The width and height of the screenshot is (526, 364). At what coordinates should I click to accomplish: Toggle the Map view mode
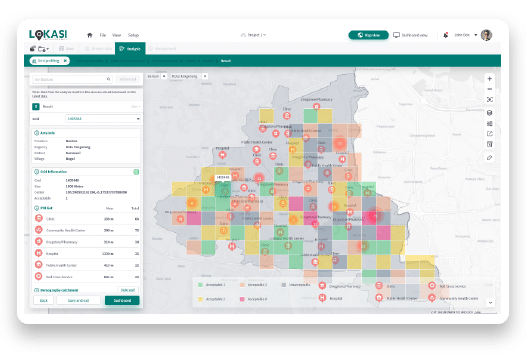tap(368, 35)
